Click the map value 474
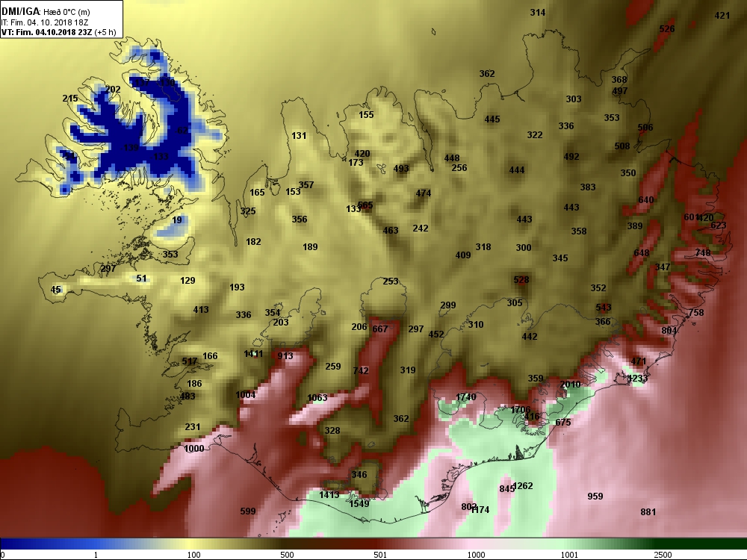This screenshot has width=747, height=560. 424,193
